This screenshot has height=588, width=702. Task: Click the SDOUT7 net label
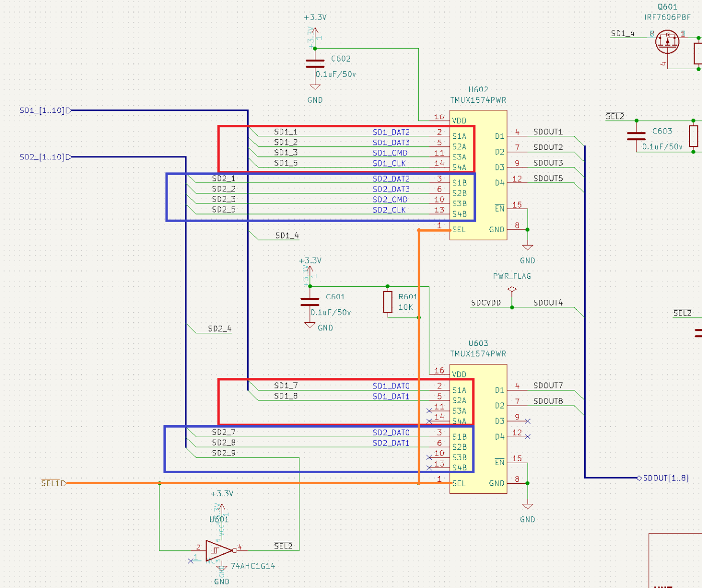pyautogui.click(x=548, y=385)
